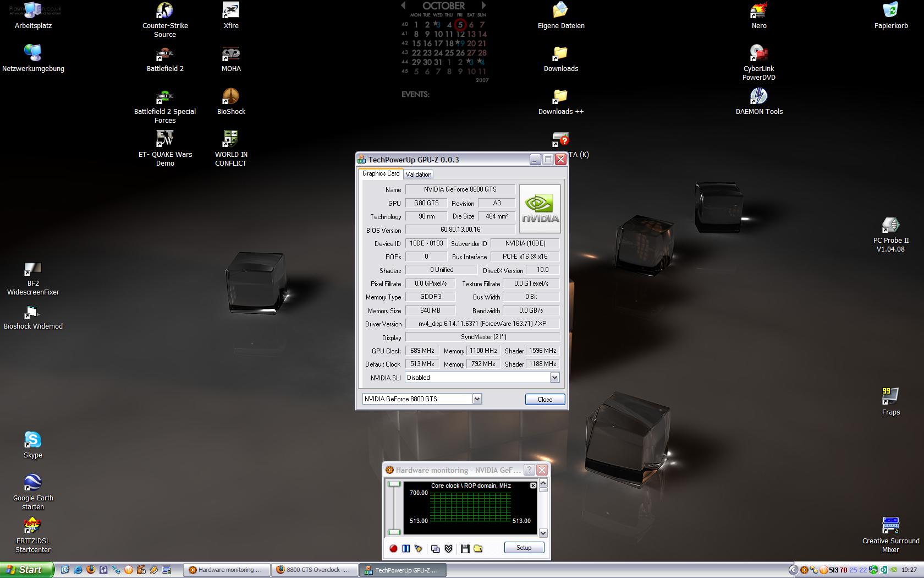924x578 pixels.
Task: Clear monitoring history with the brush icon
Action: 419,548
